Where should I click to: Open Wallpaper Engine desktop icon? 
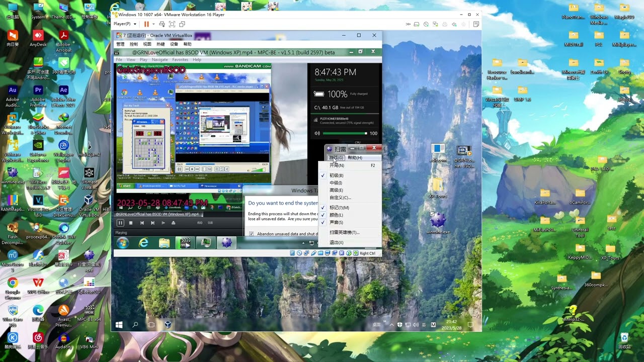pyautogui.click(x=63, y=151)
